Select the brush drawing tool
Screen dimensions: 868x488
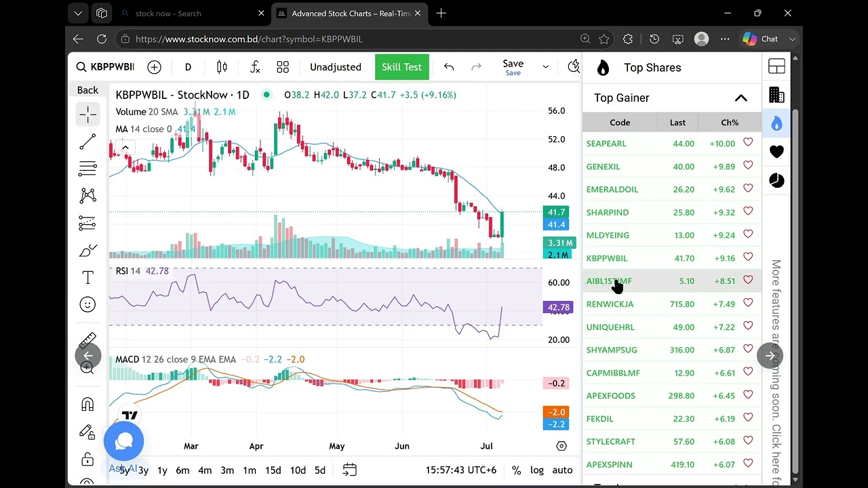pyautogui.click(x=87, y=250)
